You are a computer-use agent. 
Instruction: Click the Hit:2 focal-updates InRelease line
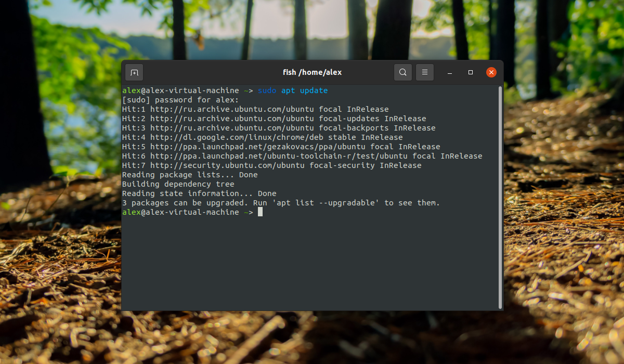click(274, 119)
